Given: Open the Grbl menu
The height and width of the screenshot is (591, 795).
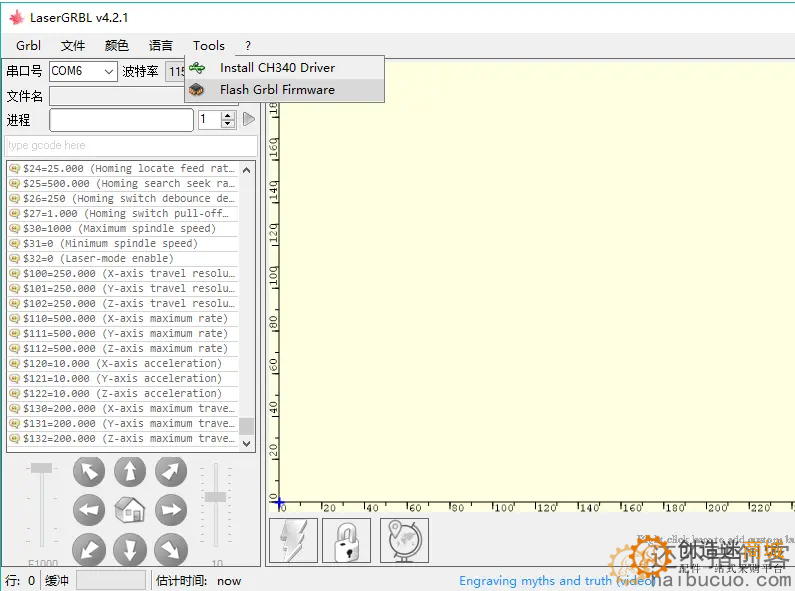Looking at the screenshot, I should (28, 46).
